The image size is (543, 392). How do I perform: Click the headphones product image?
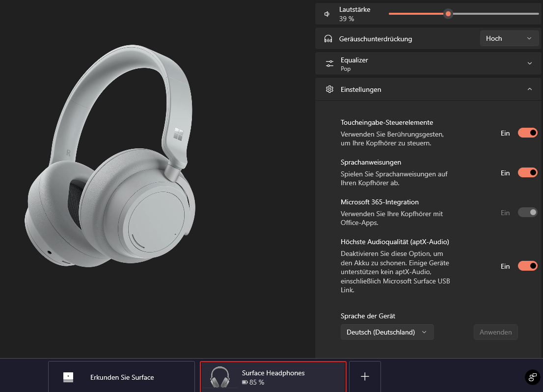tap(110, 156)
